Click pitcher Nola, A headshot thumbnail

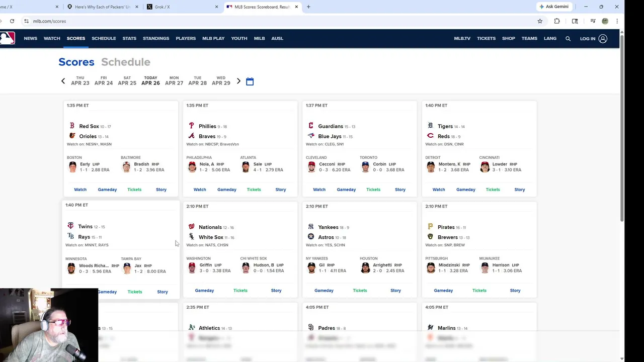click(x=192, y=167)
